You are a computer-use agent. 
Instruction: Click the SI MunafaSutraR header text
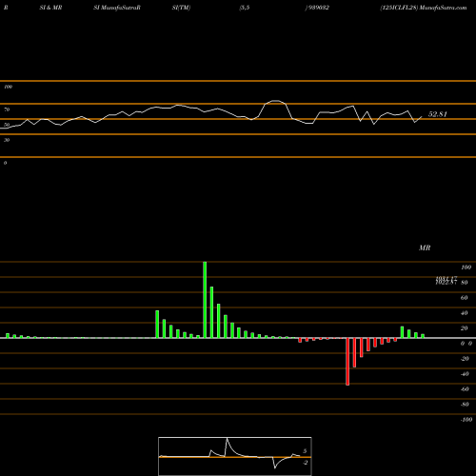click(117, 8)
